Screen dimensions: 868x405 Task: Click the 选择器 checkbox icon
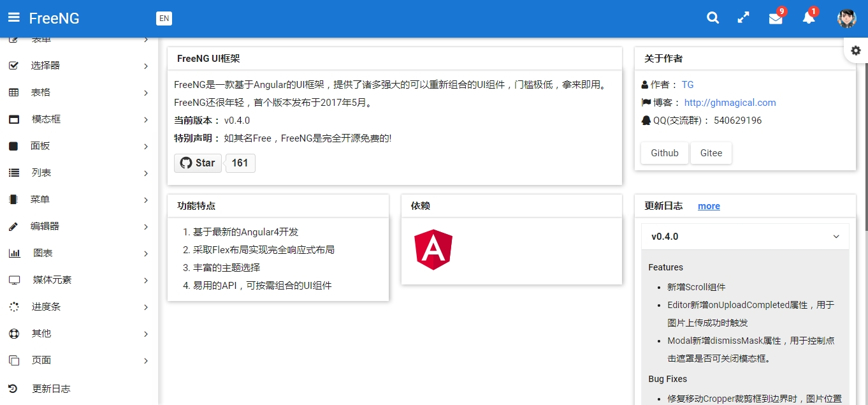(13, 66)
